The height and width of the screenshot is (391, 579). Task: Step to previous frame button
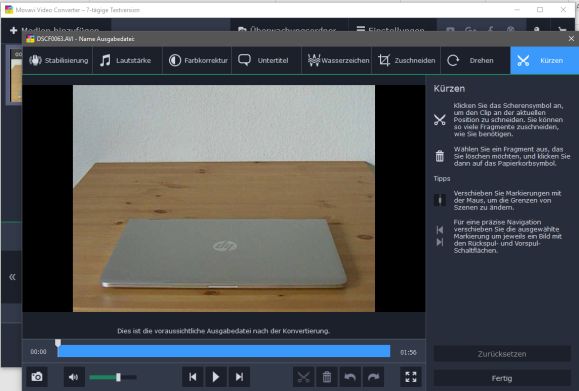pyautogui.click(x=193, y=377)
